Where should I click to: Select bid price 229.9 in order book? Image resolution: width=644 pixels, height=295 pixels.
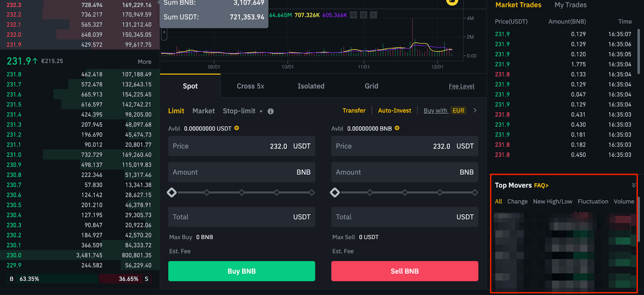[x=14, y=265]
